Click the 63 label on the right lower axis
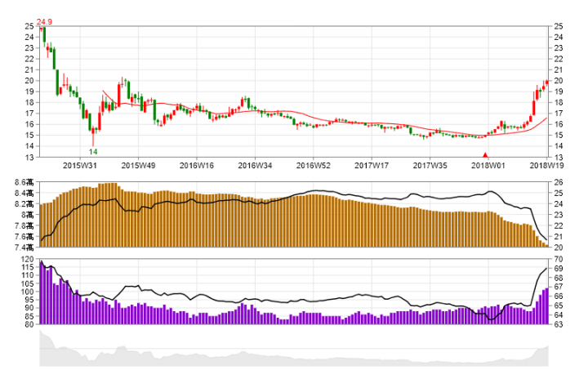 pos(559,324)
